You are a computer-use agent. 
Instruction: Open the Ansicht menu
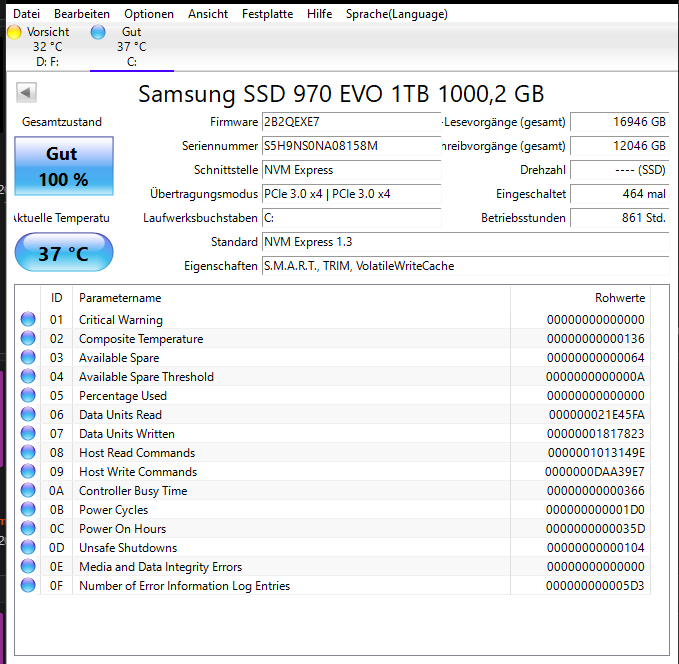(208, 14)
